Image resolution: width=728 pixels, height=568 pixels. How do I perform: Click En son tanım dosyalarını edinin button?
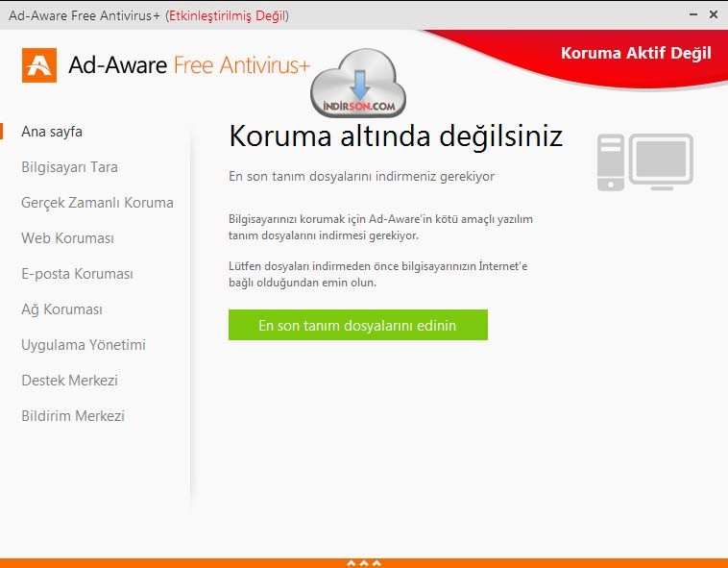(358, 325)
